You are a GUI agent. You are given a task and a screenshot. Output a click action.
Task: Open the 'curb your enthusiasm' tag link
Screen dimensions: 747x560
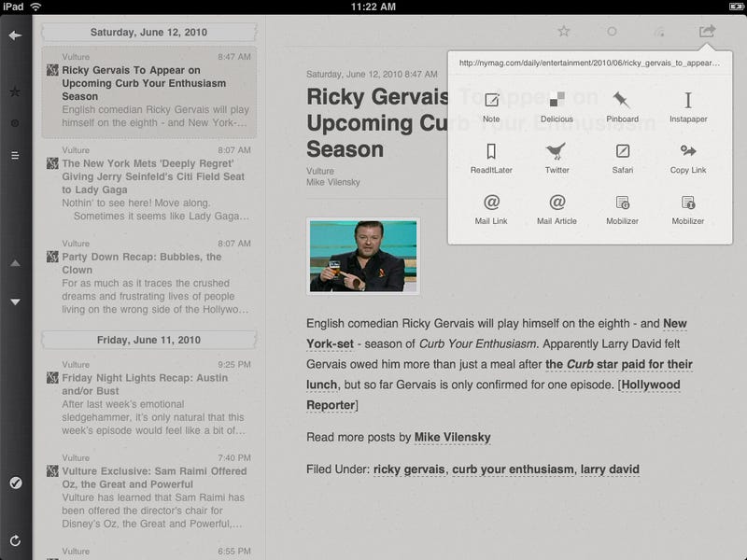513,469
